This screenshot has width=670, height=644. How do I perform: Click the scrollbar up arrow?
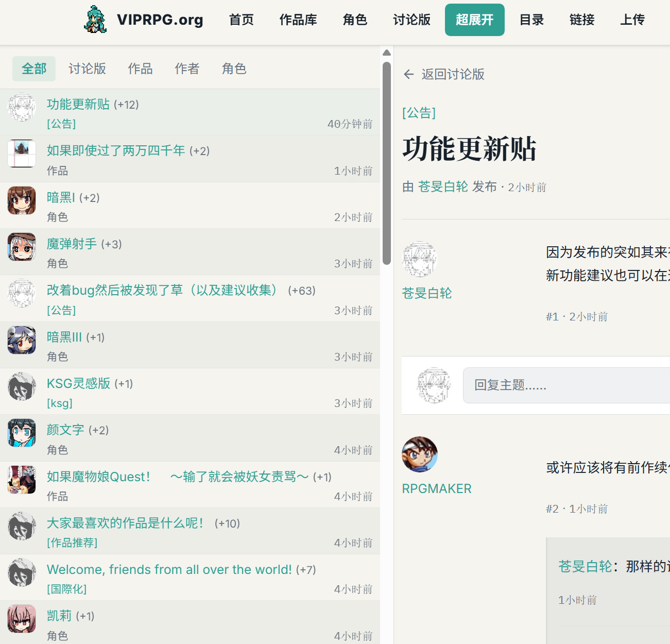pyautogui.click(x=387, y=53)
